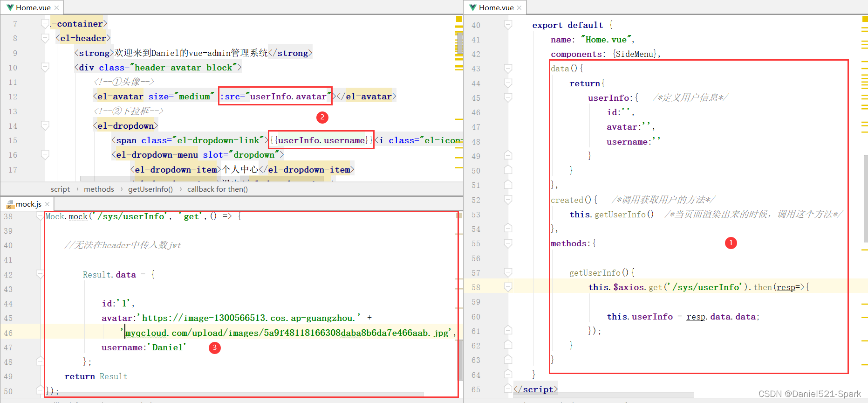868x403 pixels.
Task: Click the closing script tag fold marker at line 65
Action: click(508, 389)
